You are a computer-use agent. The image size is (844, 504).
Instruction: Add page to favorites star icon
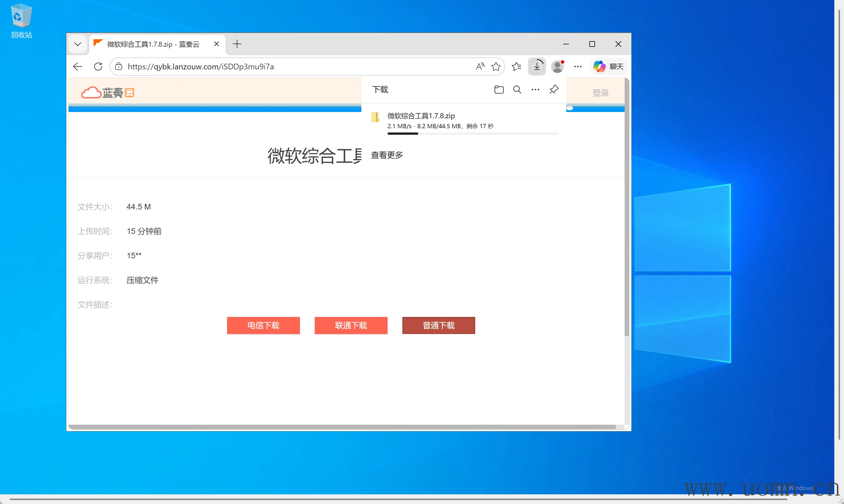(496, 67)
